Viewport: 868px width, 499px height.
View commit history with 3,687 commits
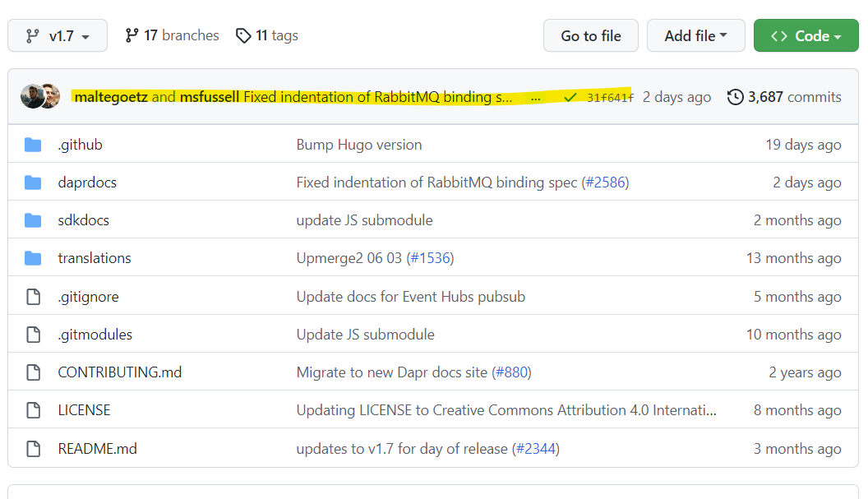784,97
